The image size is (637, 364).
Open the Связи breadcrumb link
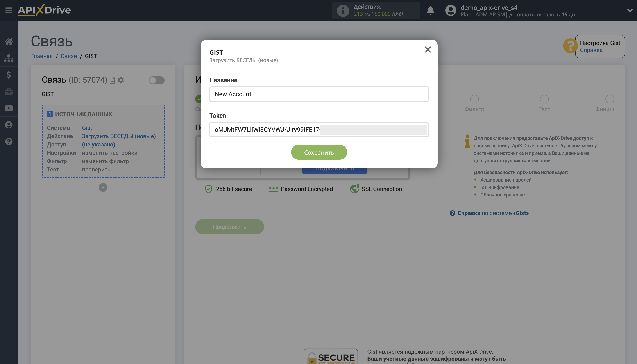coord(68,56)
